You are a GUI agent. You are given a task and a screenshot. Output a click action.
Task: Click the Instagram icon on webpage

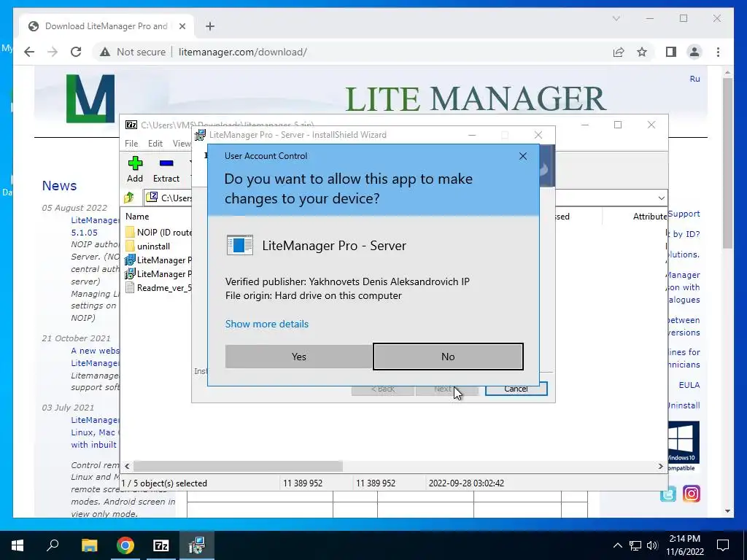click(x=692, y=494)
